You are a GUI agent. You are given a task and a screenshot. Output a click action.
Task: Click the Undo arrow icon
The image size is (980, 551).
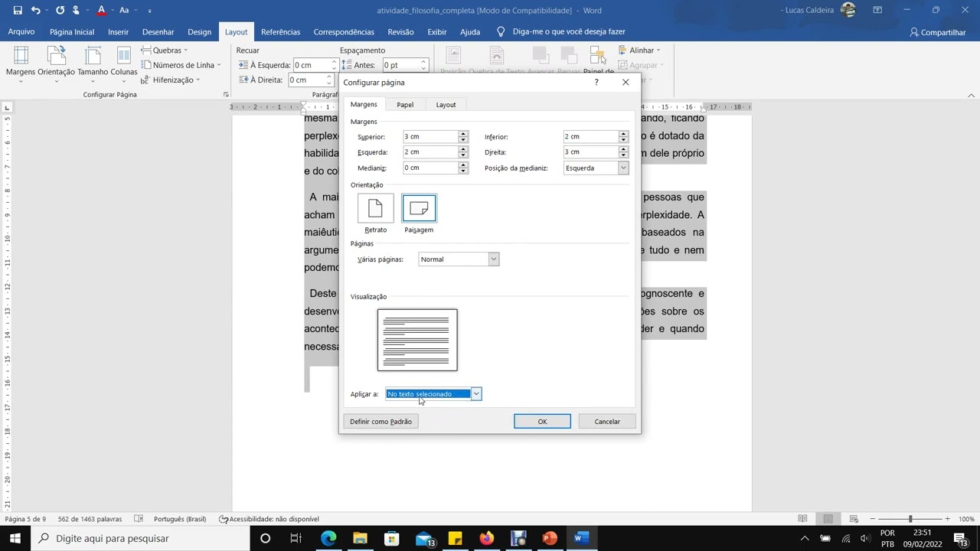[x=36, y=10]
